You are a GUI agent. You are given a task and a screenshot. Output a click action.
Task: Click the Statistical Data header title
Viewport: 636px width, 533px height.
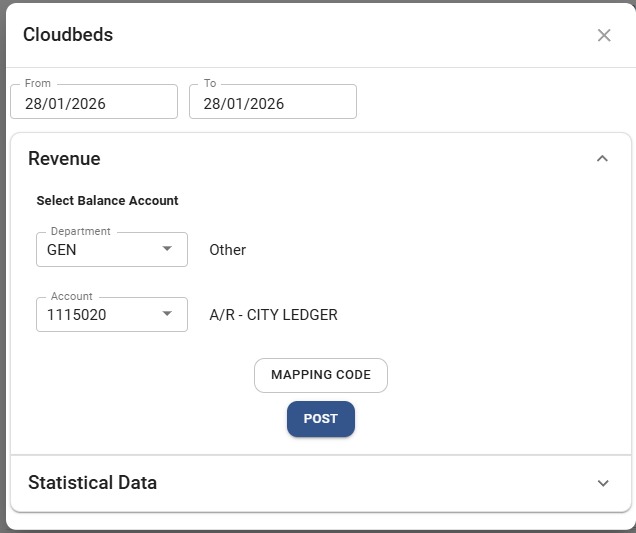click(x=92, y=483)
